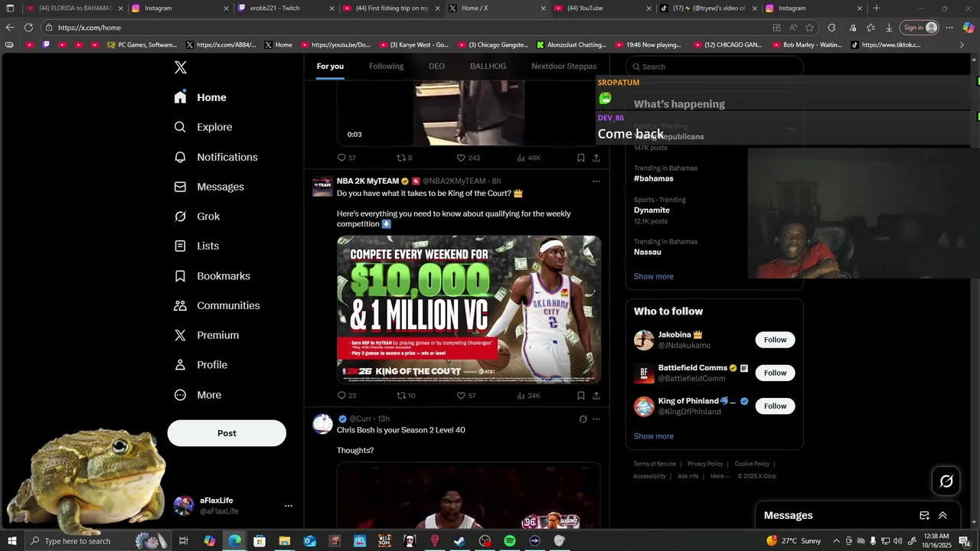Screen dimensions: 980x551
Task: Open a new browser tab
Action: pos(877,8)
